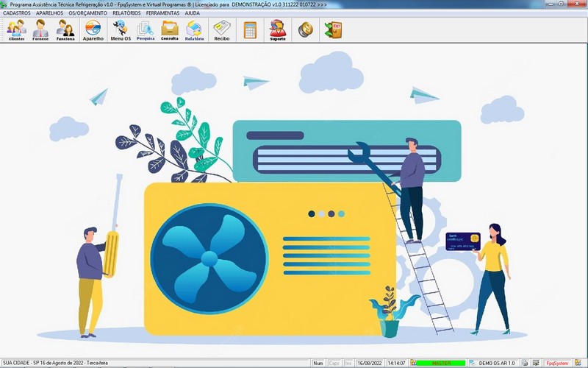This screenshot has width=588, height=368.
Task: Open the Clientes registration icon
Action: tap(16, 30)
